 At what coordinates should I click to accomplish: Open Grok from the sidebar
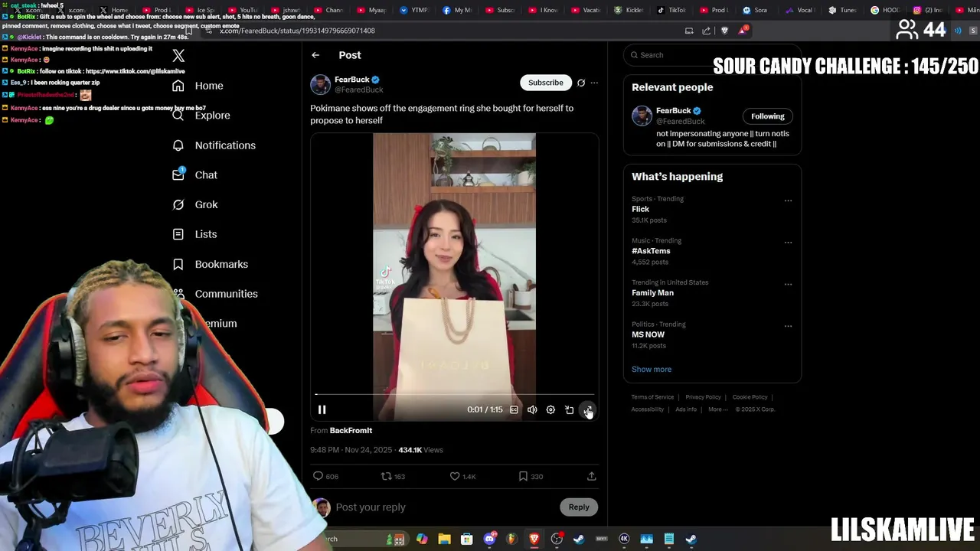click(195, 204)
